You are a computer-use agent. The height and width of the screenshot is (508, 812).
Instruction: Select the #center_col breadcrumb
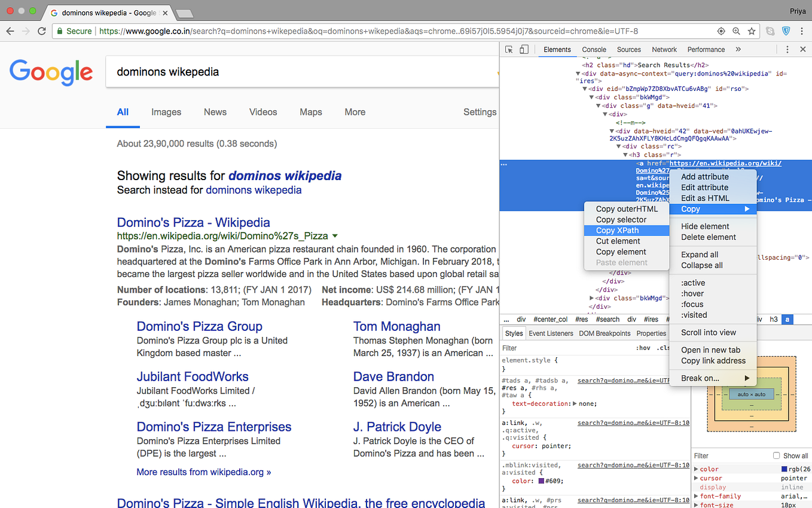(550, 320)
